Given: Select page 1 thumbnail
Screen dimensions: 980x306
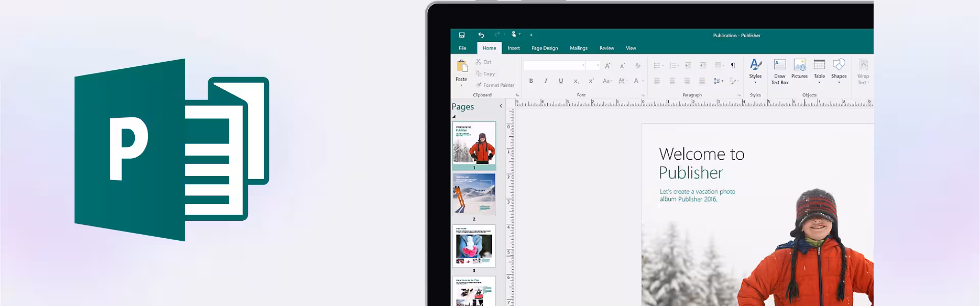Looking at the screenshot, I should tap(474, 143).
